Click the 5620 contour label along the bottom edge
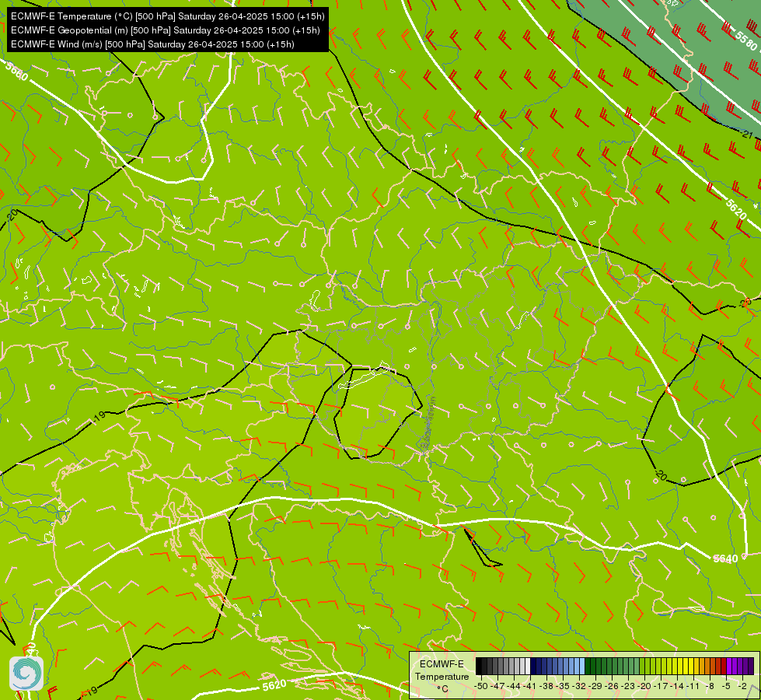This screenshot has width=761, height=700. click(274, 685)
